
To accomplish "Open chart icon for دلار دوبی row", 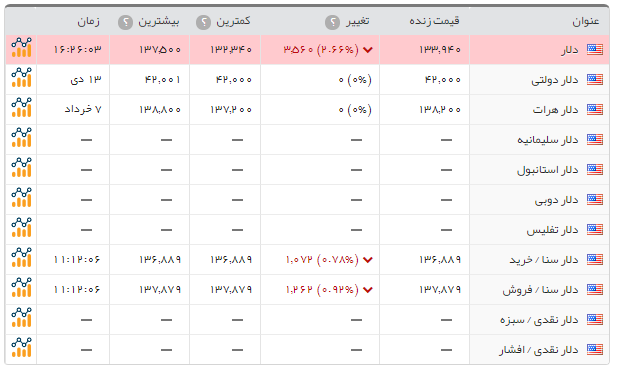I will [x=21, y=198].
